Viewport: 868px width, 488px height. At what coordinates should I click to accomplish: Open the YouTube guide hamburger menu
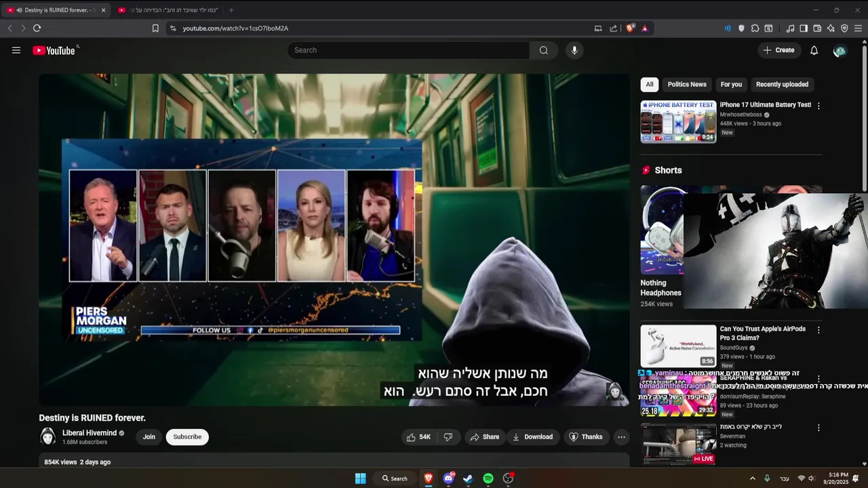click(x=16, y=50)
